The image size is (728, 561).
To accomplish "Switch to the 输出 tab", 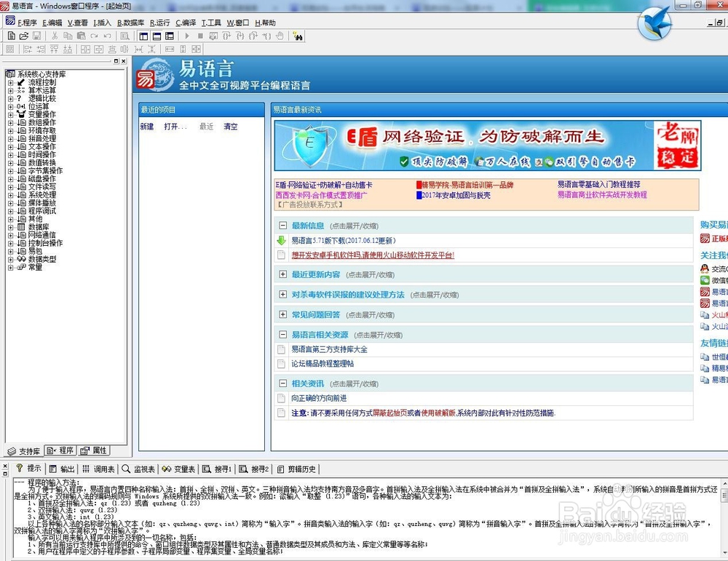I will click(62, 469).
